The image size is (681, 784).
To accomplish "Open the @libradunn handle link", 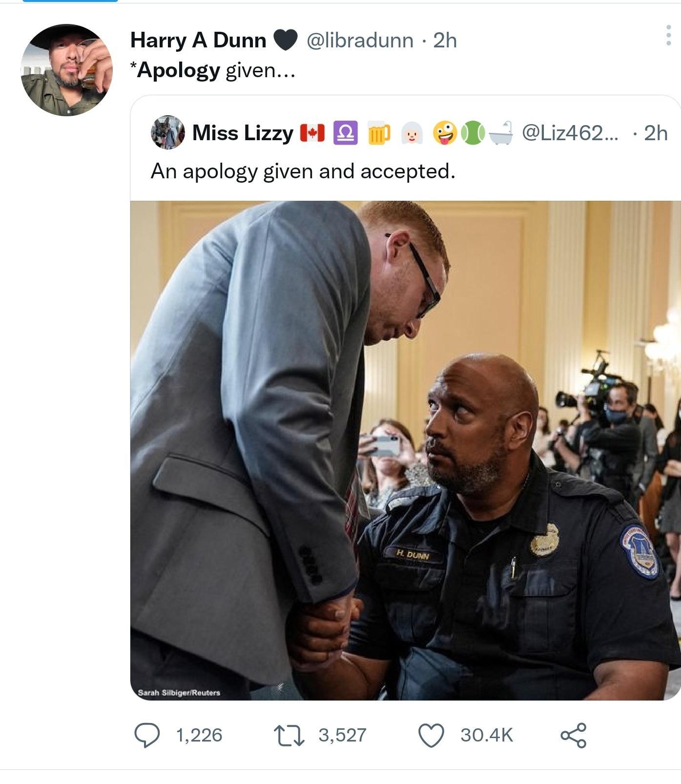I will pos(360,40).
